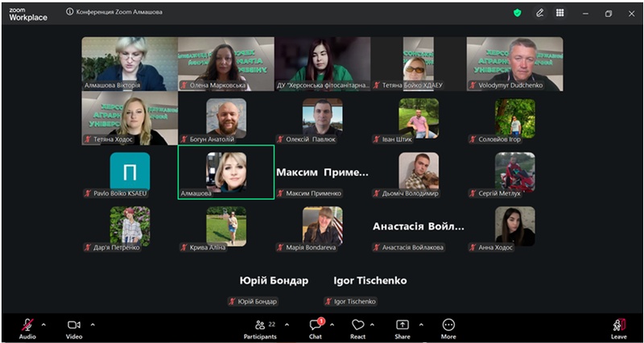Screen dimensions: 644x343
Task: Expand audio options arrow next to Audio
Action: pyautogui.click(x=44, y=324)
